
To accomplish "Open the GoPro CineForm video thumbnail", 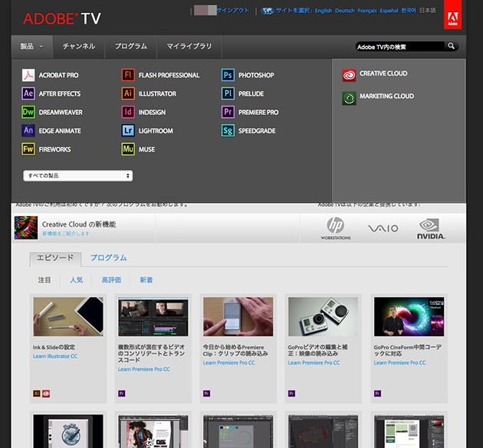I will [409, 316].
